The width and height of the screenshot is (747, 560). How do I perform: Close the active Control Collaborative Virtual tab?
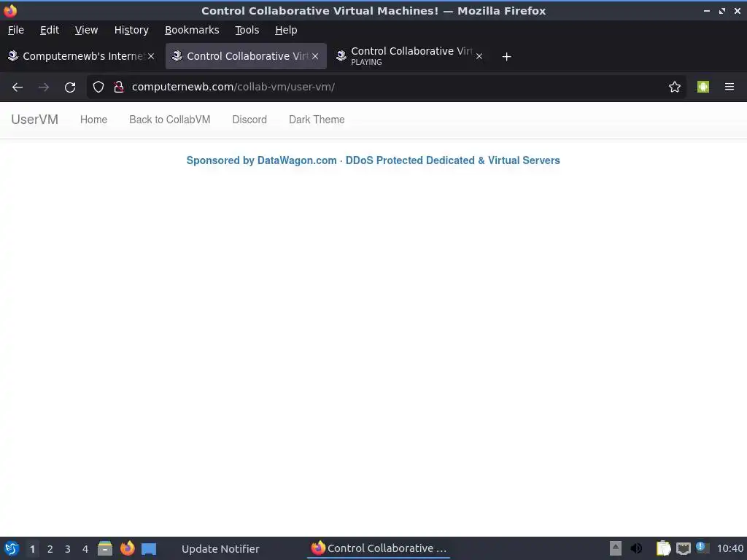315,56
